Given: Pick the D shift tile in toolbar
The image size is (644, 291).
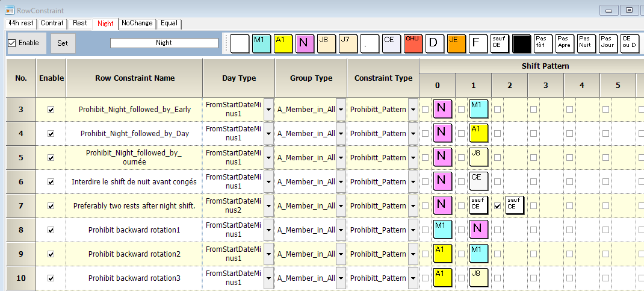Looking at the screenshot, I should click(x=435, y=43).
